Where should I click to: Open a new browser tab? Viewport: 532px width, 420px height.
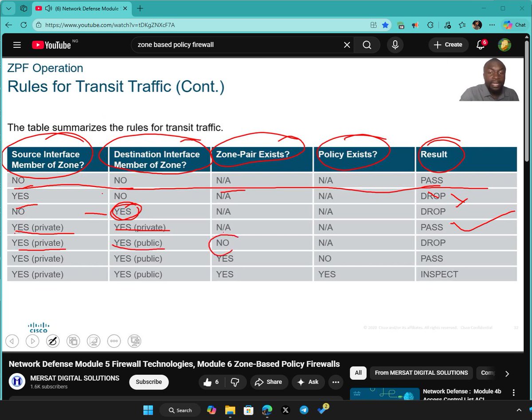pyautogui.click(x=140, y=8)
